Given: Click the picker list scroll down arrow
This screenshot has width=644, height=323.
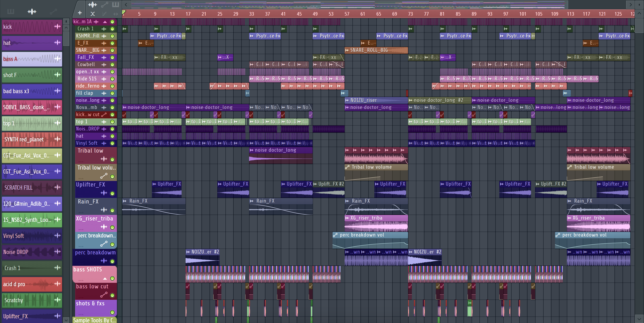Looking at the screenshot, I should coord(66,320).
